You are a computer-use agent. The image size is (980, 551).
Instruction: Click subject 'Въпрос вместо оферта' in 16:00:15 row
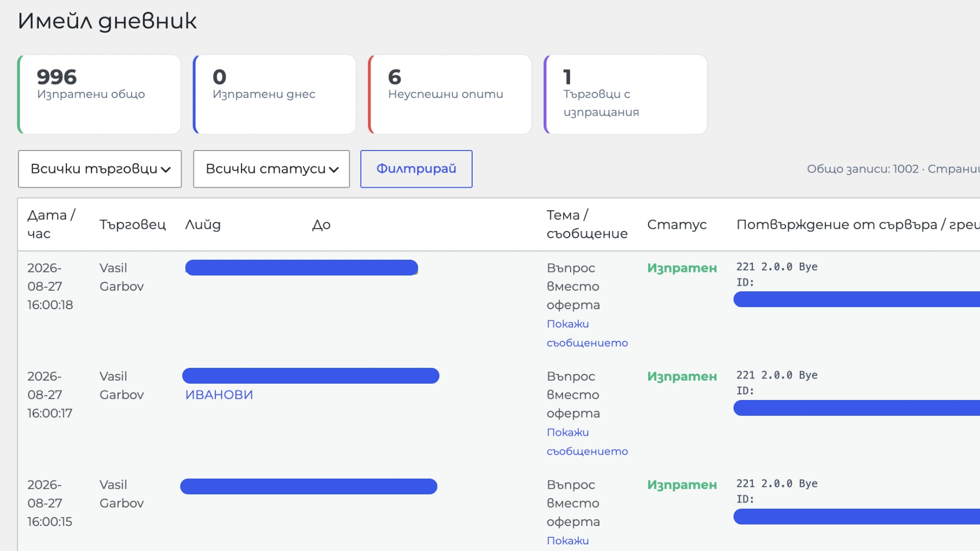(573, 503)
